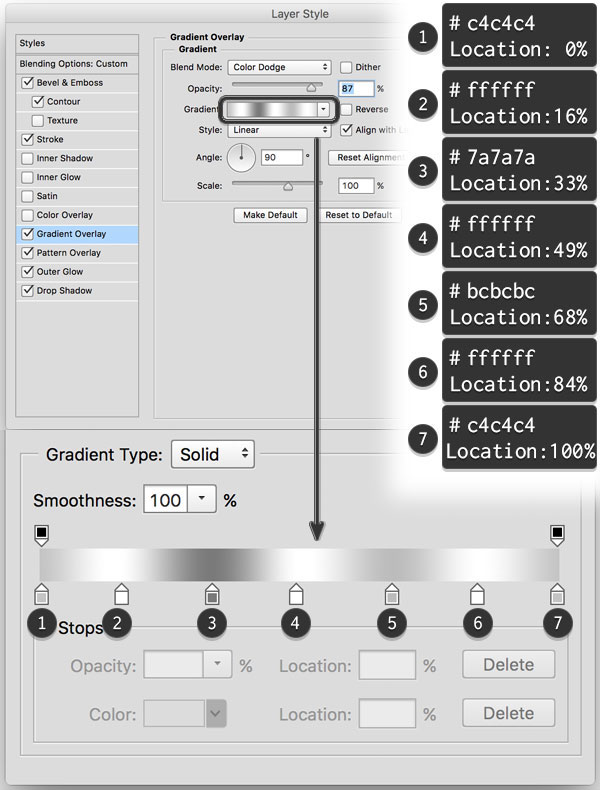
Task: Click the gradient preview swatch
Action: click(272, 109)
